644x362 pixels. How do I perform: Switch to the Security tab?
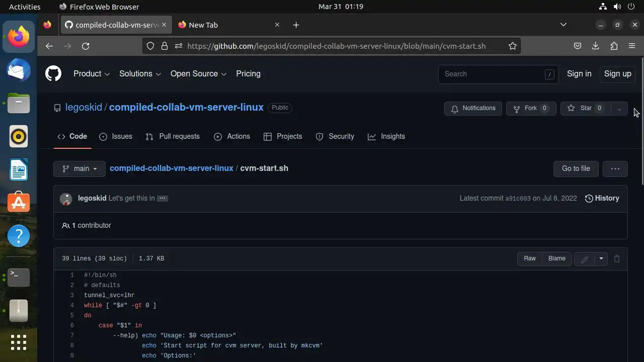click(x=335, y=136)
